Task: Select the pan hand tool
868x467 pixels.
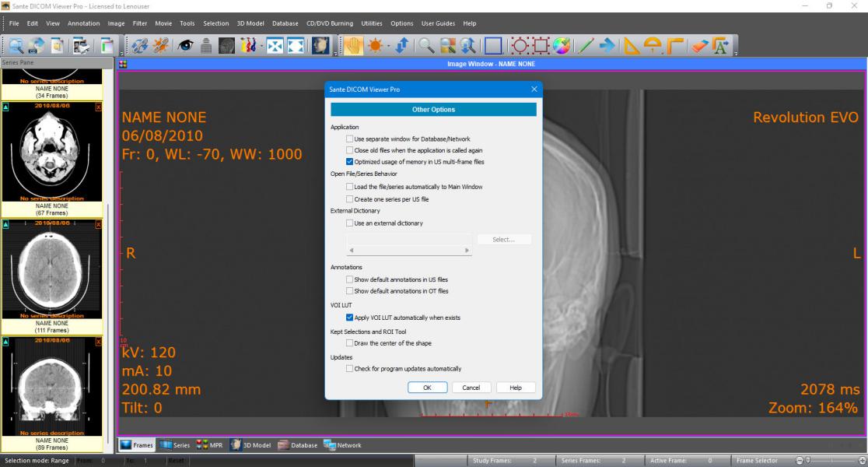Action: [x=352, y=45]
